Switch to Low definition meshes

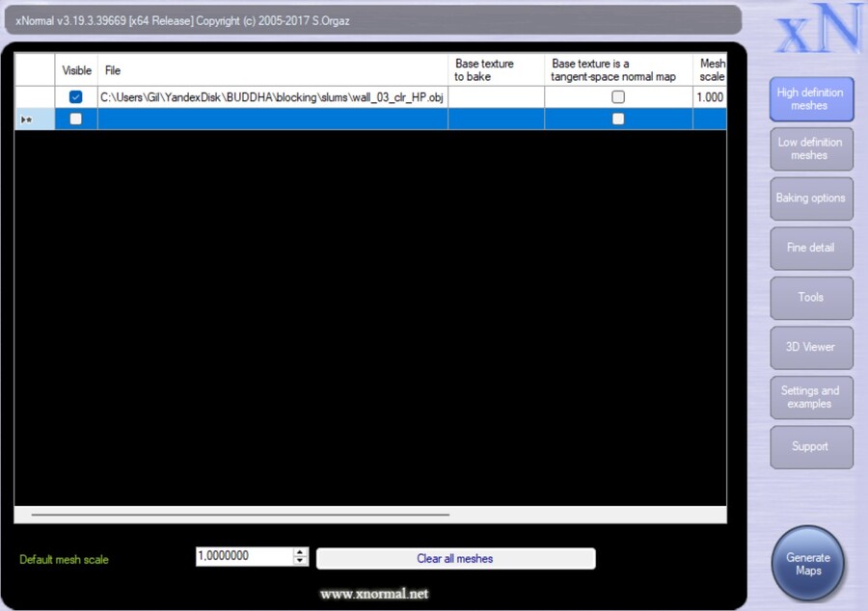click(x=811, y=148)
